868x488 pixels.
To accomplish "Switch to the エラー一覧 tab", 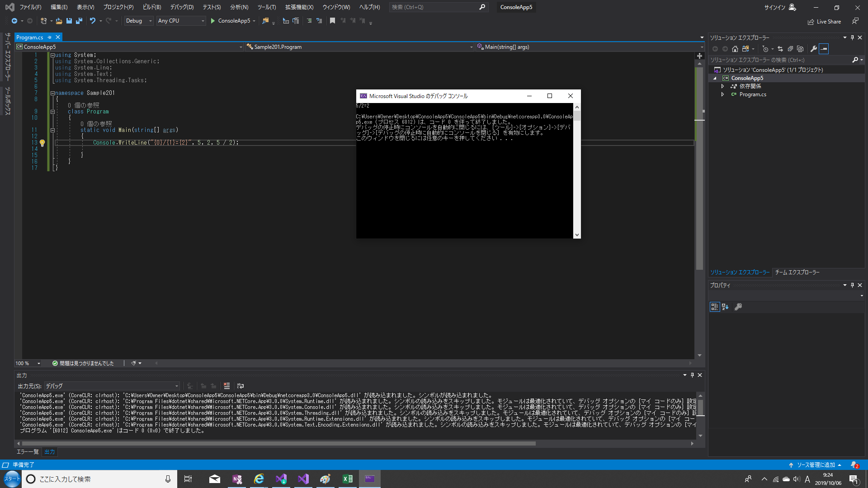I will [x=28, y=452].
